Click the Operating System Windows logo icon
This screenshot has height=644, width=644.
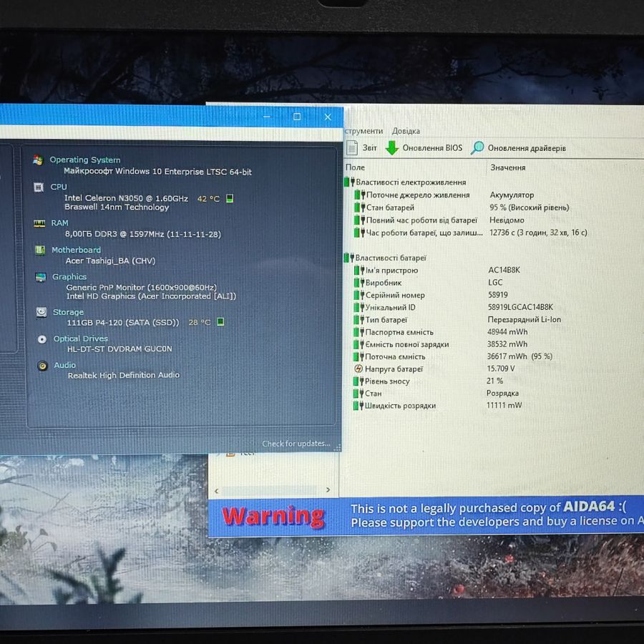tap(38, 160)
